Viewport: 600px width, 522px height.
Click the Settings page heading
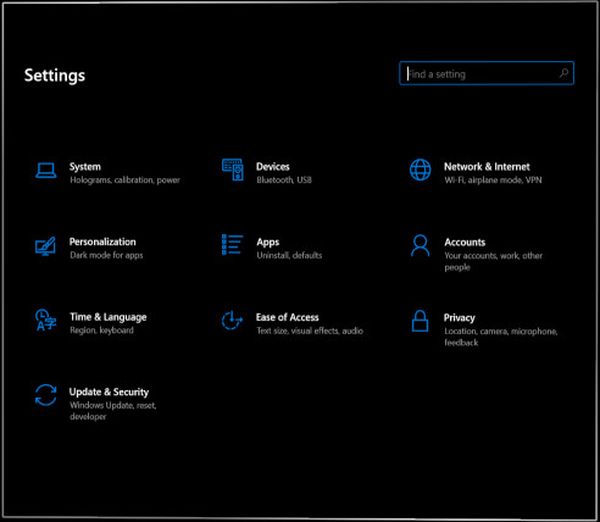pyautogui.click(x=55, y=75)
